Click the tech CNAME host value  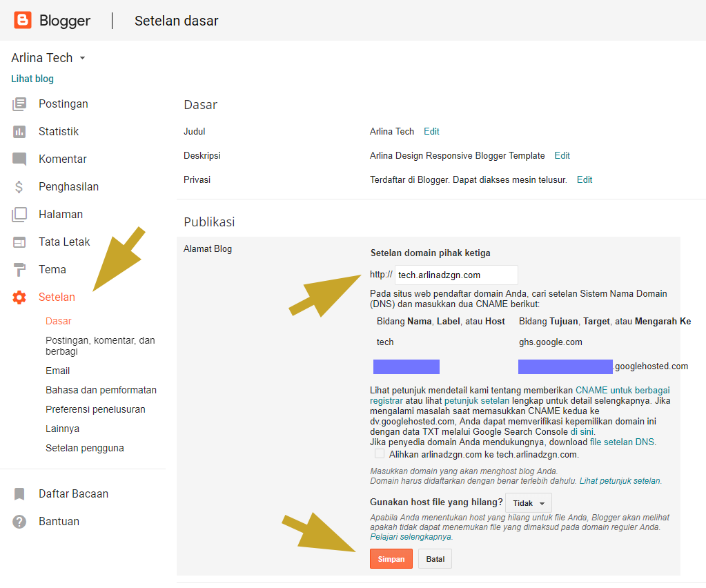(x=385, y=342)
